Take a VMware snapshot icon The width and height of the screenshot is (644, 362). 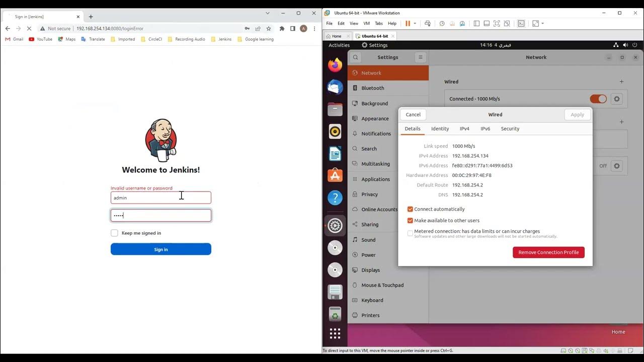[442, 23]
